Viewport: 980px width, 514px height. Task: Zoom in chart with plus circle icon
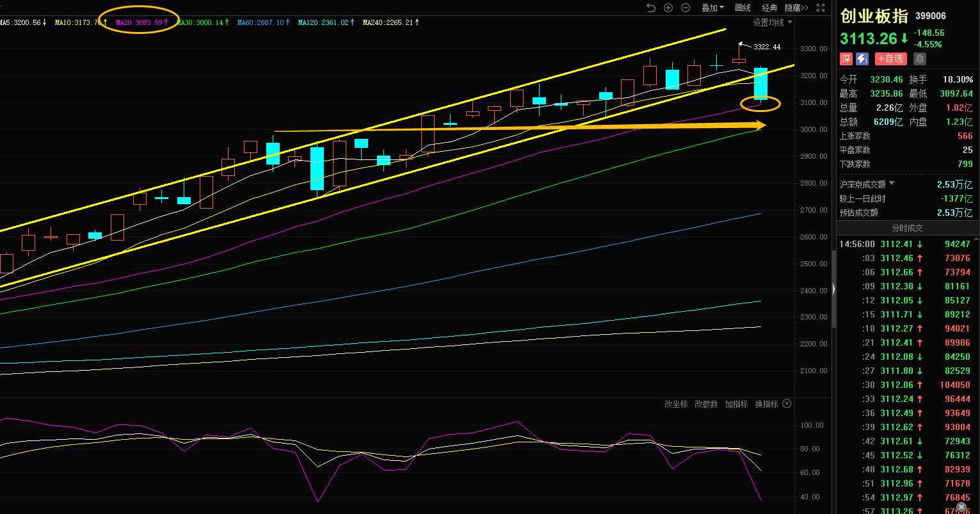coord(668,8)
